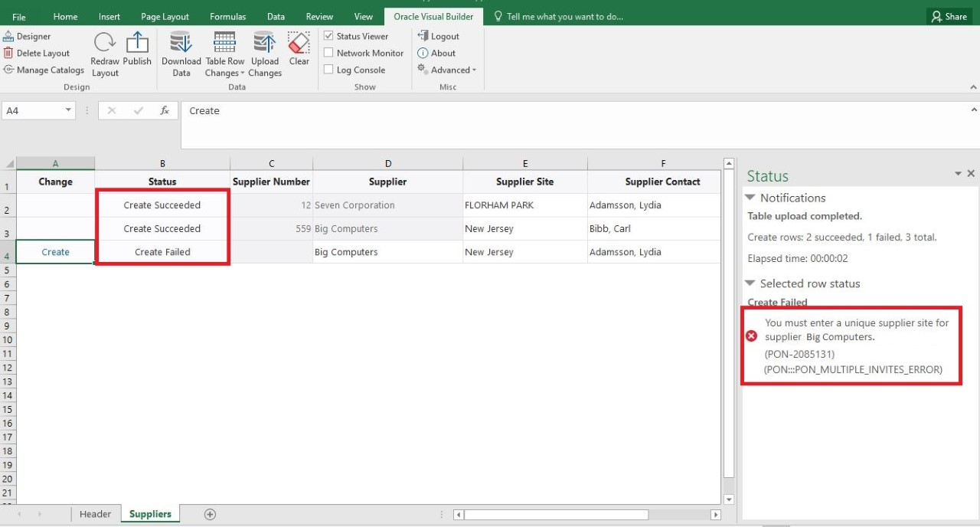Click vertical scrollbar down arrow

coord(729,499)
